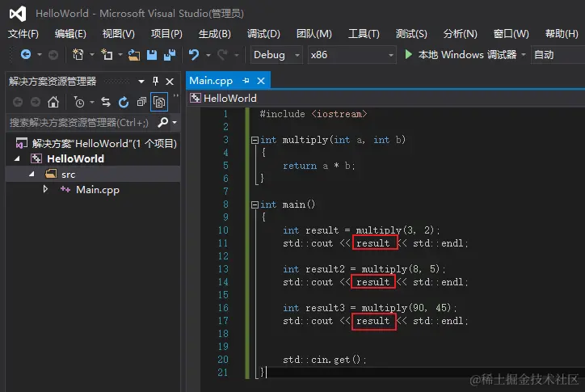This screenshot has width=585, height=392.
Task: Open the 工具(T) menu
Action: pyautogui.click(x=364, y=34)
